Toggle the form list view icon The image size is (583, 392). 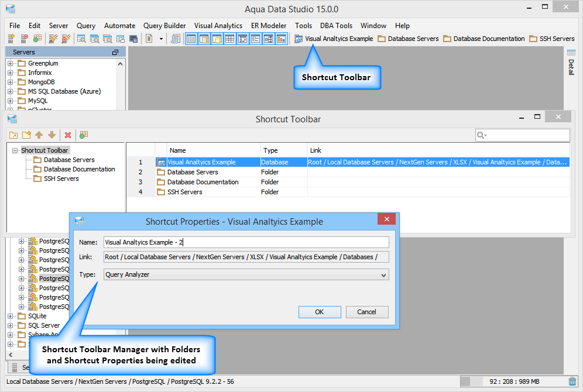(255, 39)
